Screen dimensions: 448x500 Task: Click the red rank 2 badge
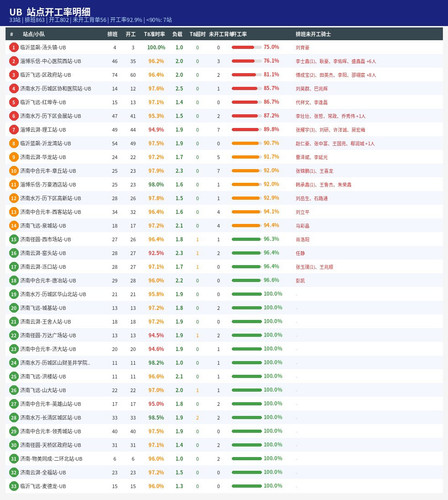coord(14,61)
